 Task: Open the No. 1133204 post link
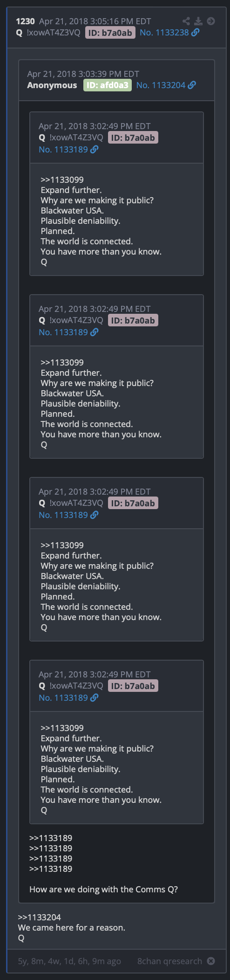coord(161,85)
